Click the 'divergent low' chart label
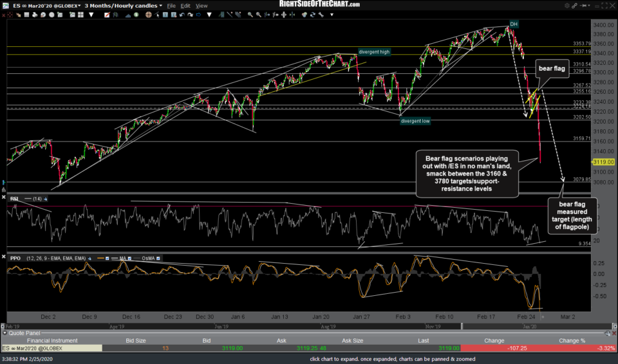 click(x=415, y=121)
